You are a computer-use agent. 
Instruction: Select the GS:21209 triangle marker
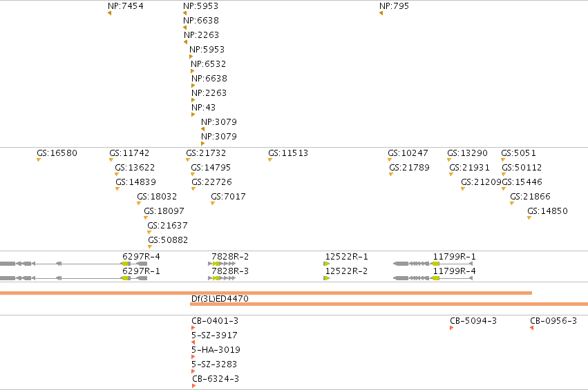pos(463,189)
